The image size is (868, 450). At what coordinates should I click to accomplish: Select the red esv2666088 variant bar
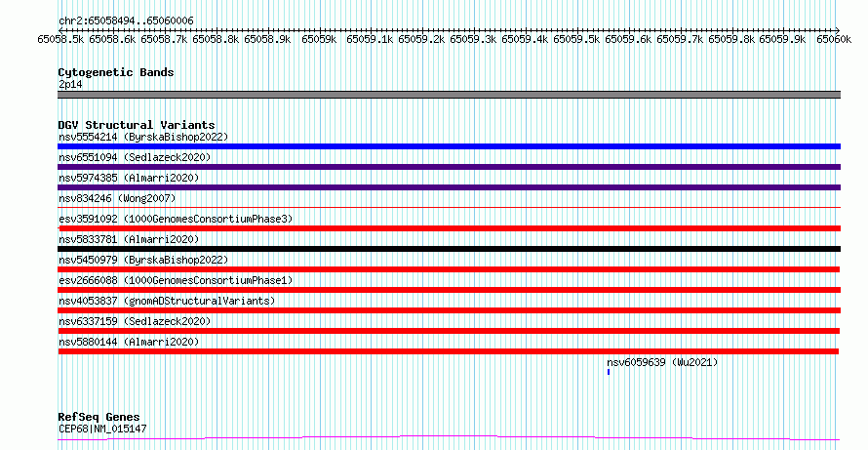[449, 290]
